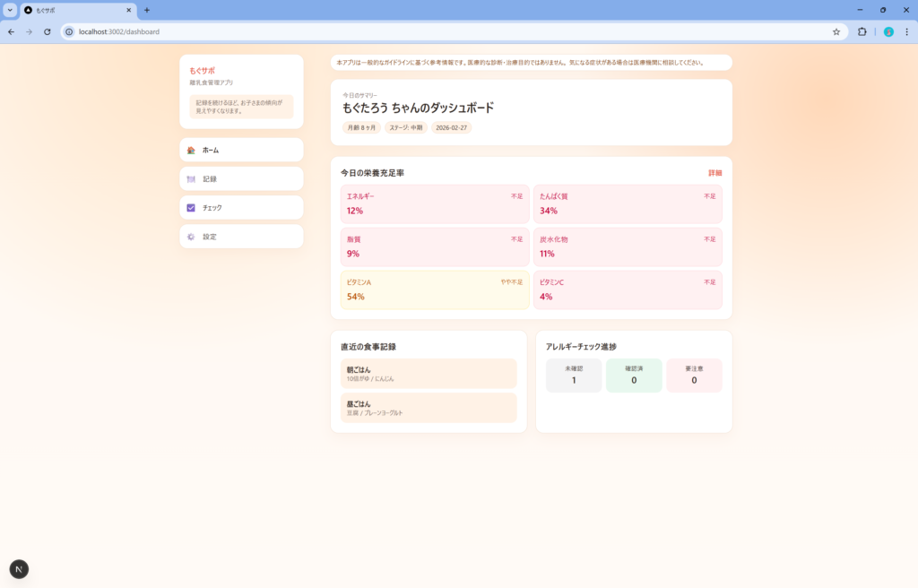Open the Chrome profile avatar menu

pos(888,31)
